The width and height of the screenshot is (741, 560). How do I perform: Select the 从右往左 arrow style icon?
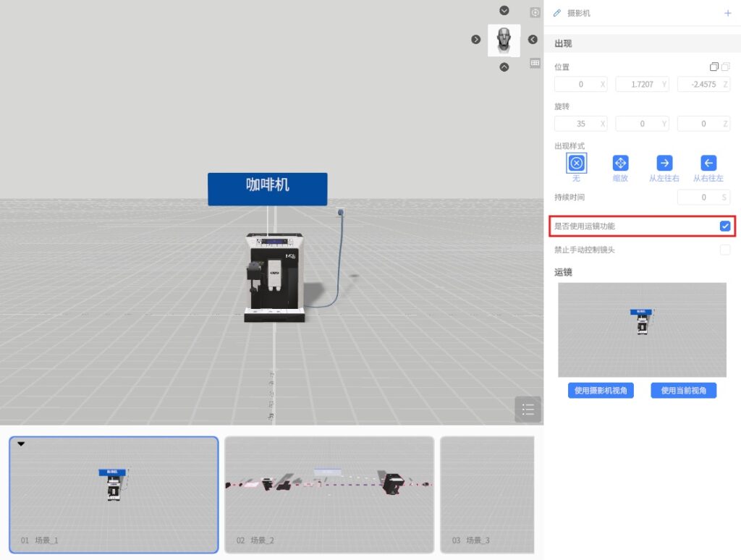[708, 163]
